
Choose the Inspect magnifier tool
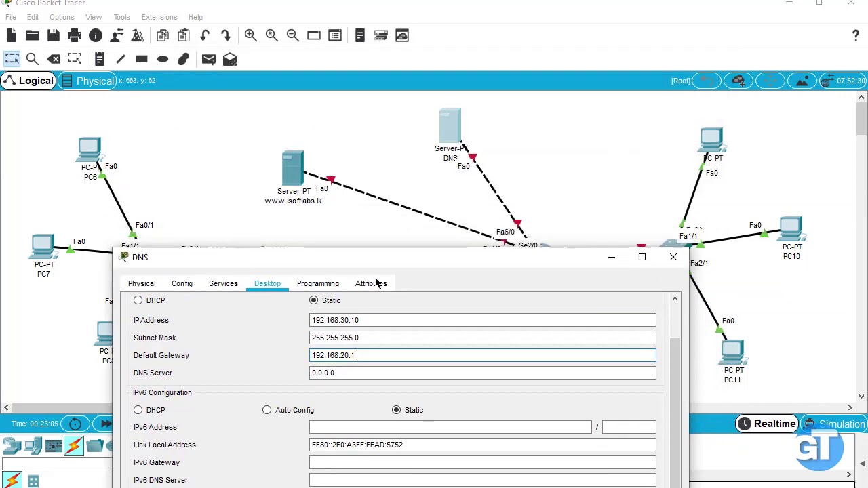coord(32,59)
